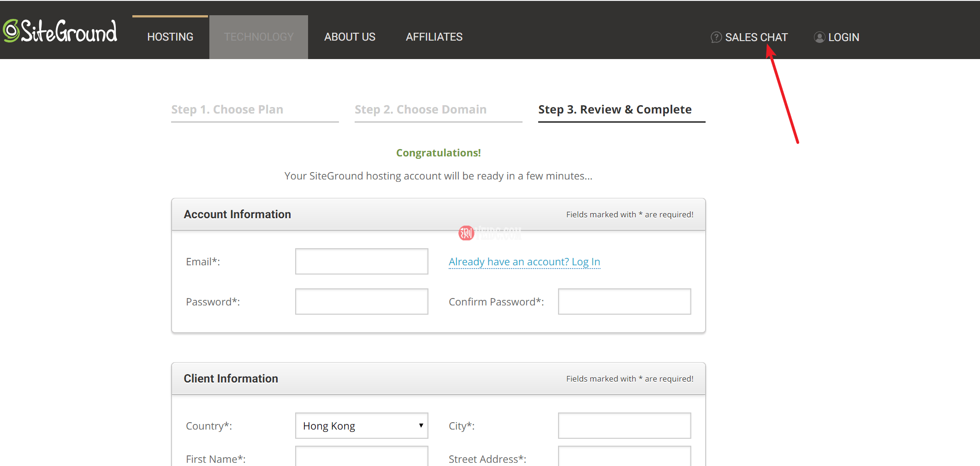
Task: Open the Affiliates page
Action: pos(434,37)
